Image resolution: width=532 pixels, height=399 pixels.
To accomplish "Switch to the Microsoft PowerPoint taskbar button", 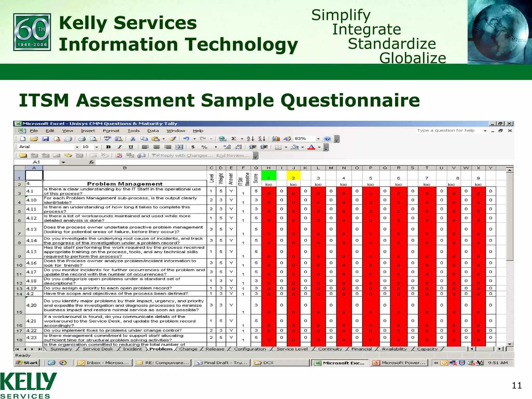I will [x=399, y=363].
